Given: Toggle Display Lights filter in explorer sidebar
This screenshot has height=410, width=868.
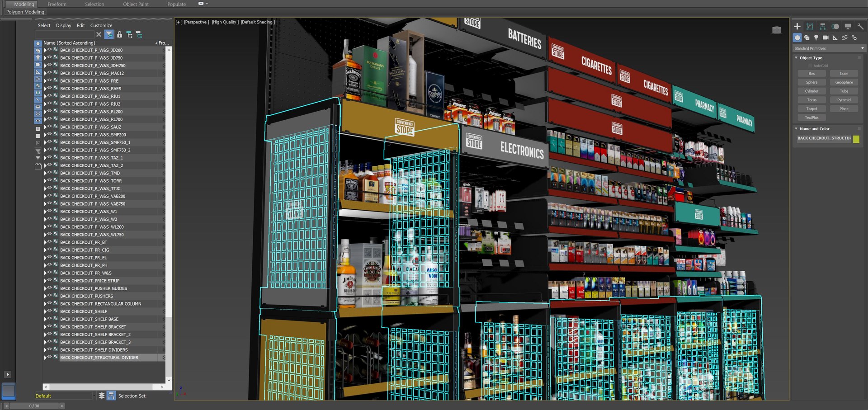Looking at the screenshot, I should tap(38, 58).
